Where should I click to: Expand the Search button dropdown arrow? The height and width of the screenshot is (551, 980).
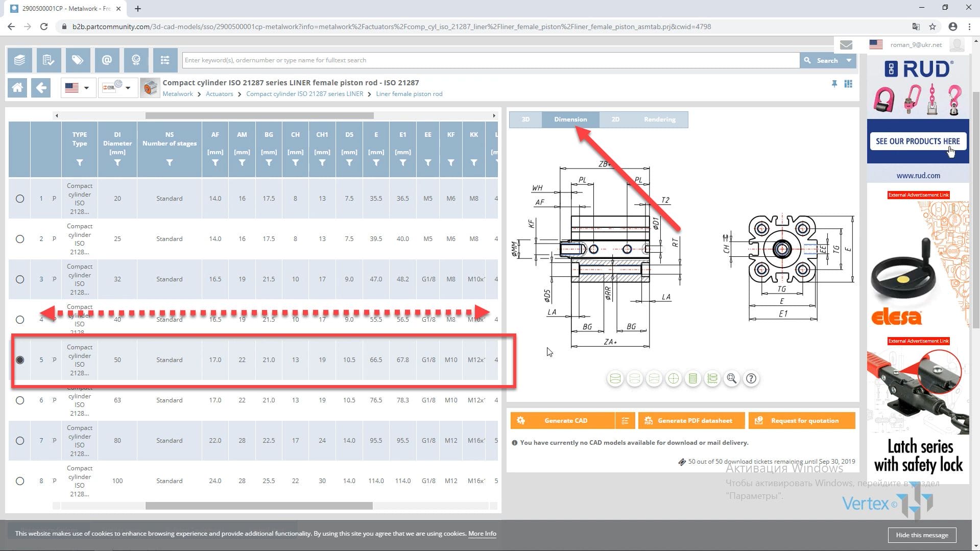(849, 60)
